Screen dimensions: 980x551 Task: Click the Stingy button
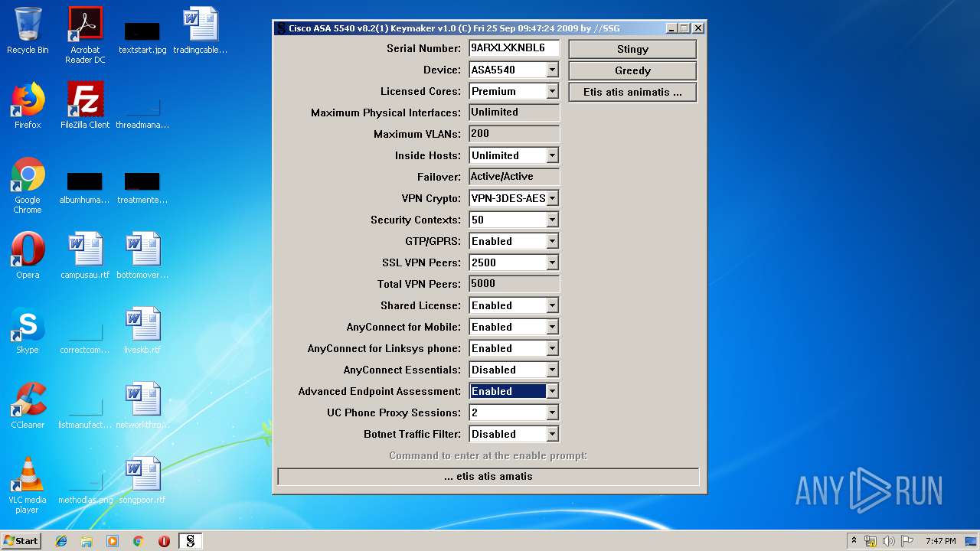[x=632, y=49]
